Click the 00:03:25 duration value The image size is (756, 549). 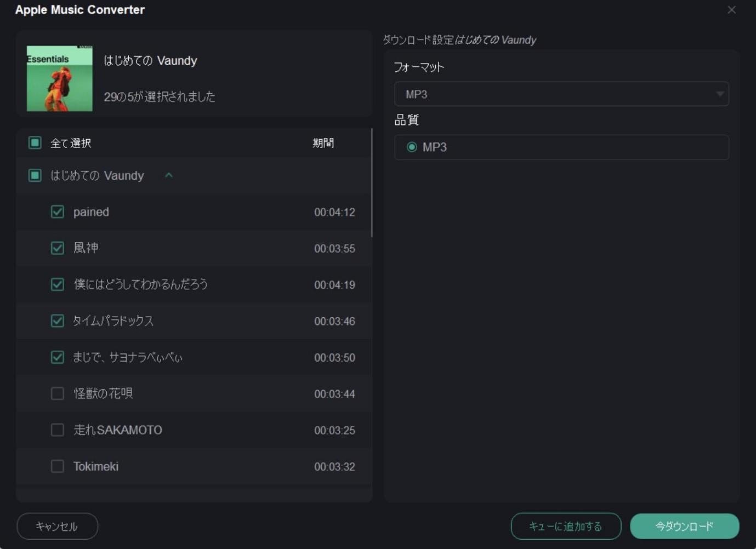(334, 431)
